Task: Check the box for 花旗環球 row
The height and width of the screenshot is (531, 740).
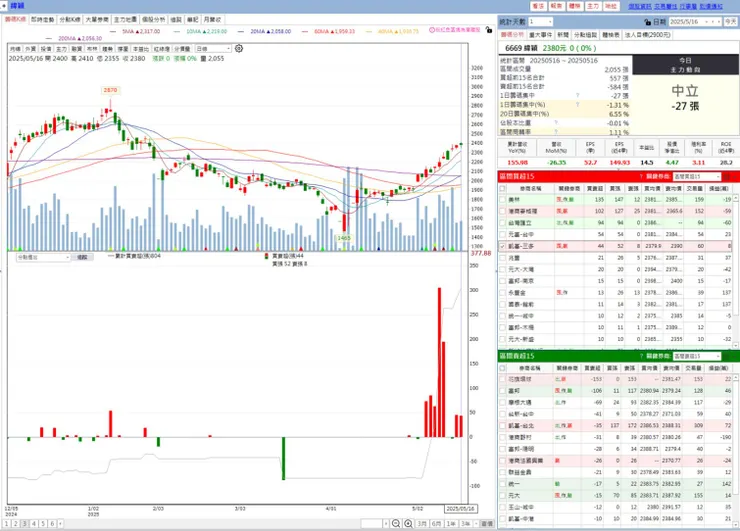Action: pos(503,379)
